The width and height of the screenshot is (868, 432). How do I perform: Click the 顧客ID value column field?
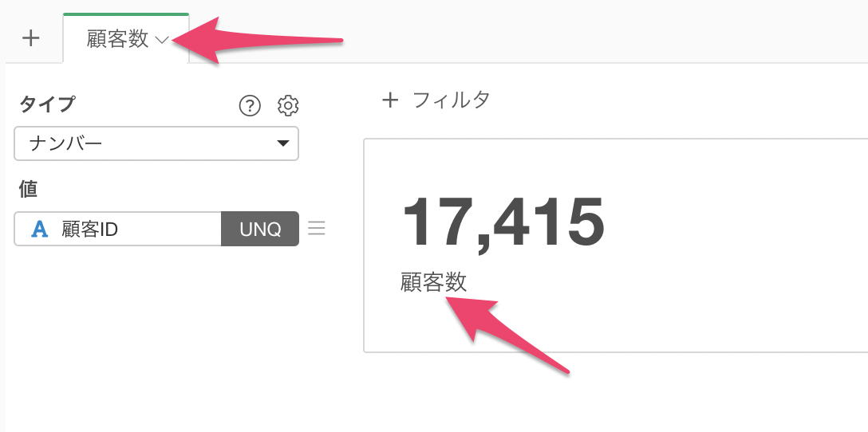tap(118, 229)
